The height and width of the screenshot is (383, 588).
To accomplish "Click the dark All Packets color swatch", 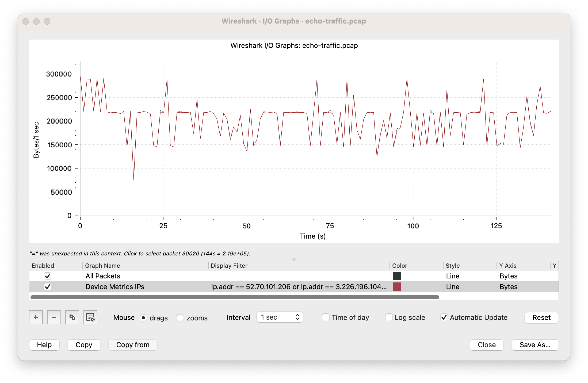I will pos(397,276).
